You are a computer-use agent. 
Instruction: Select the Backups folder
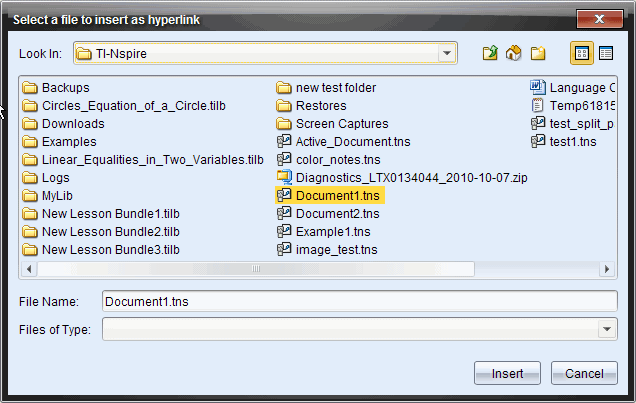pyautogui.click(x=65, y=88)
